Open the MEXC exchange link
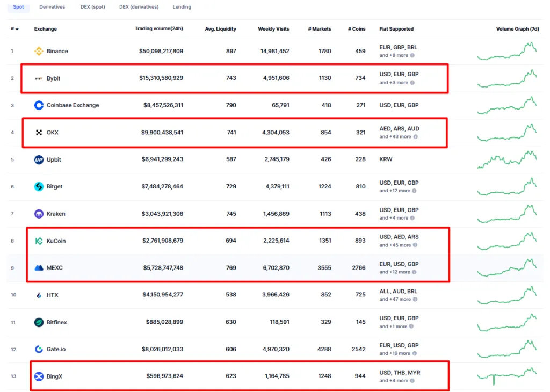 pos(54,268)
